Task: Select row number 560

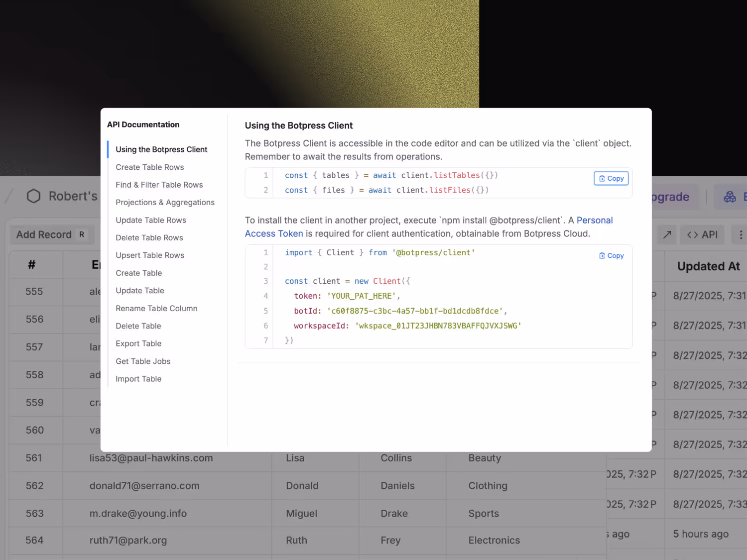Action: [35, 430]
